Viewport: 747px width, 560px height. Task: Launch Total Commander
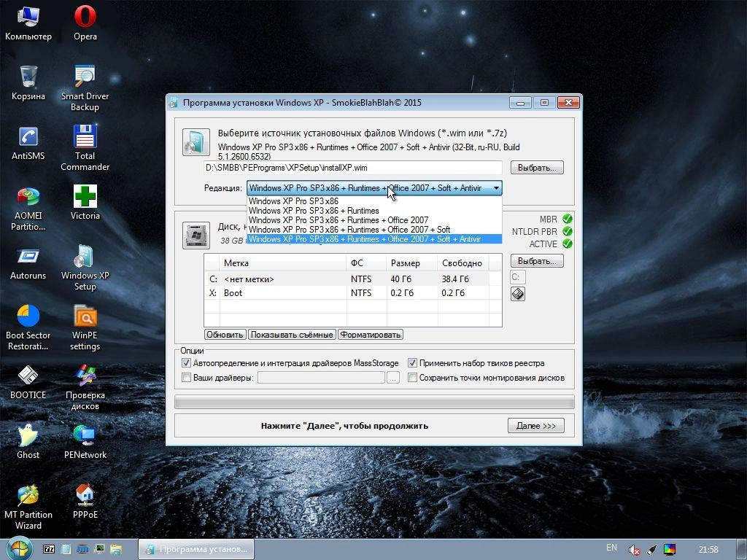[85, 148]
